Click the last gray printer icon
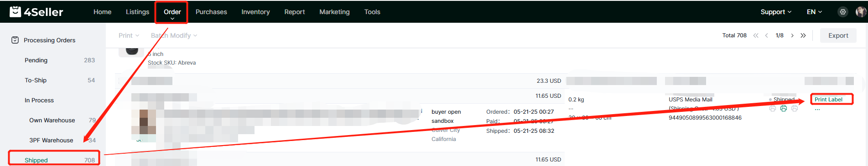868x166 pixels. tap(795, 108)
